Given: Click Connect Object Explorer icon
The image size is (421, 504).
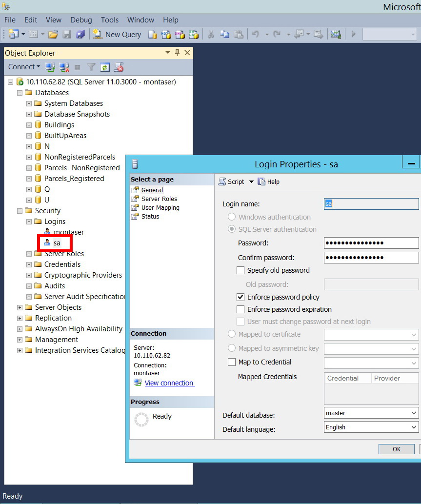Looking at the screenshot, I should (x=50, y=67).
